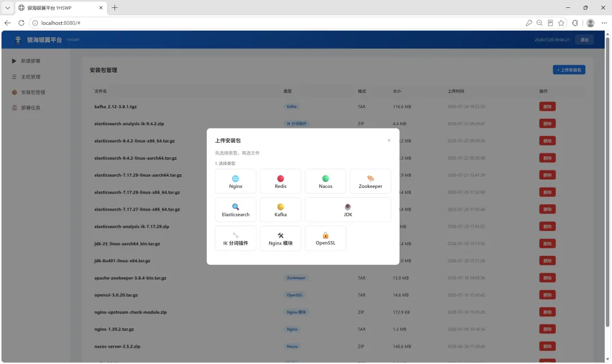Click the OpenSSL type tag
Image resolution: width=612 pixels, height=364 pixels.
pyautogui.click(x=294, y=295)
